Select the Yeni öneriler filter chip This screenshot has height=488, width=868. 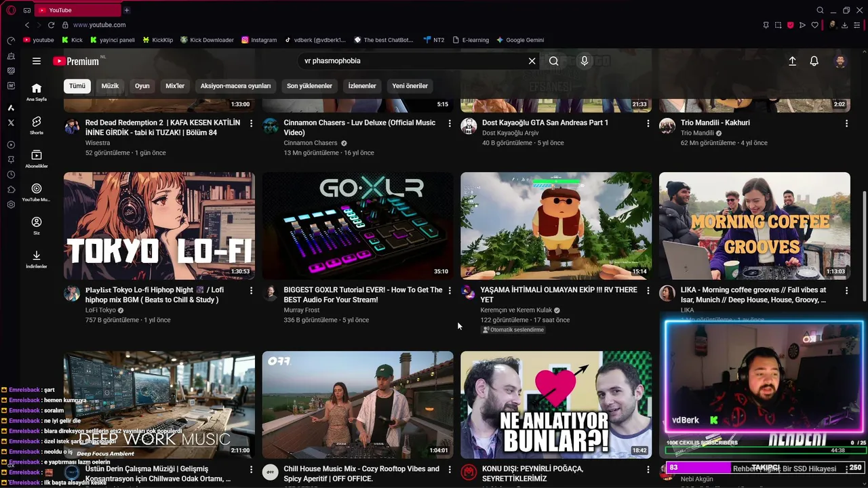click(x=410, y=86)
